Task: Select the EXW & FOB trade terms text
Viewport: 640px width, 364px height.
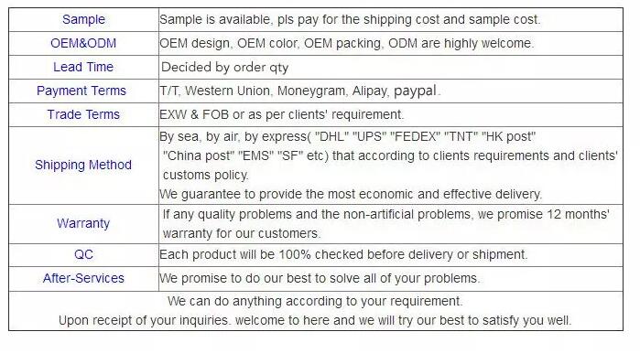Action: [x=282, y=114]
